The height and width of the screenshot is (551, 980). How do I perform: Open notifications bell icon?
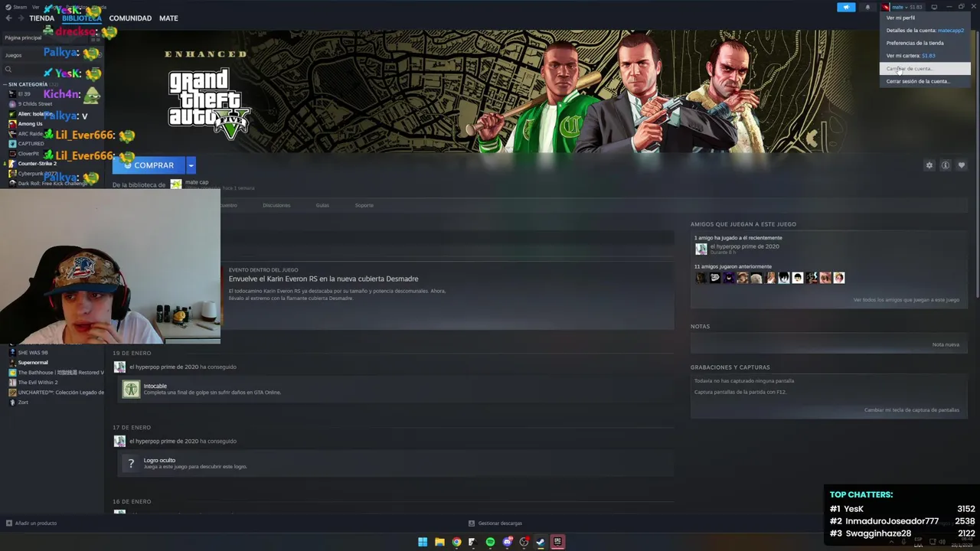click(x=867, y=7)
